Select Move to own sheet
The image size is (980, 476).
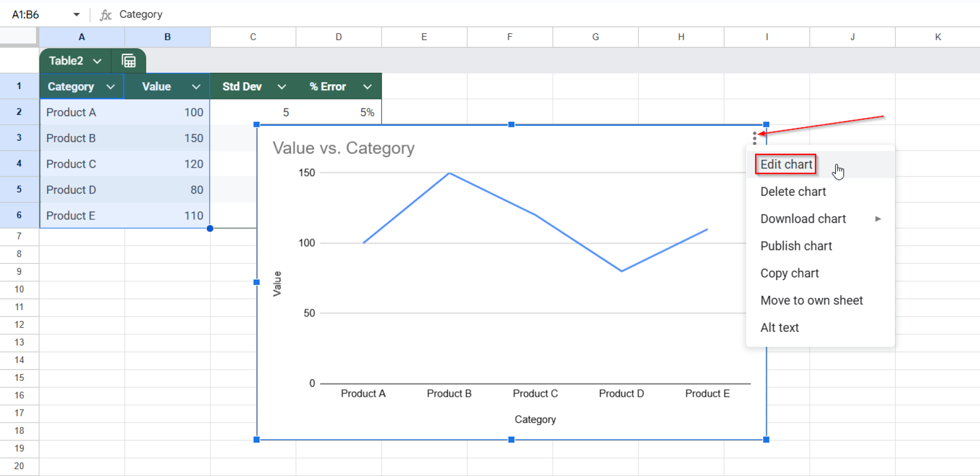(x=812, y=300)
